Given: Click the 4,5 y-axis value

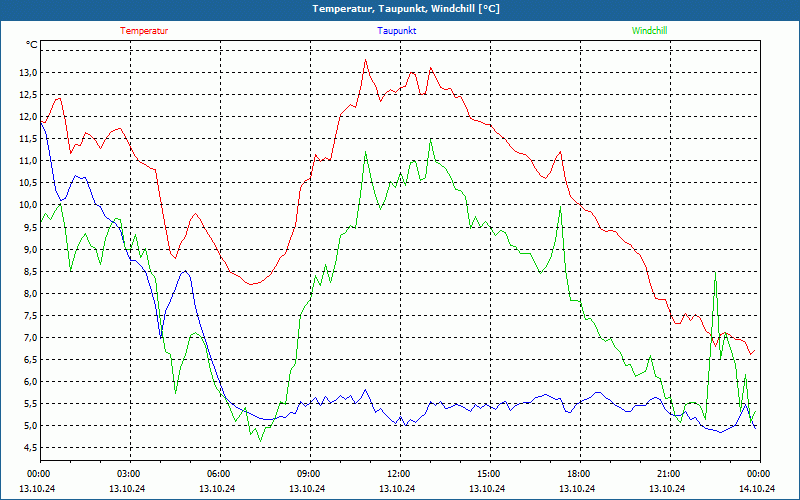Looking at the screenshot, I should pos(30,447).
